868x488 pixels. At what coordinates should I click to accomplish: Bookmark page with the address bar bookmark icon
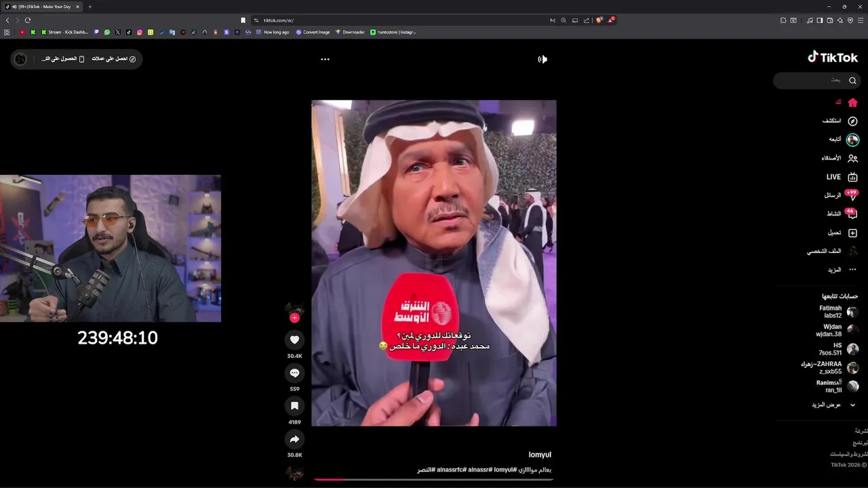coord(243,20)
